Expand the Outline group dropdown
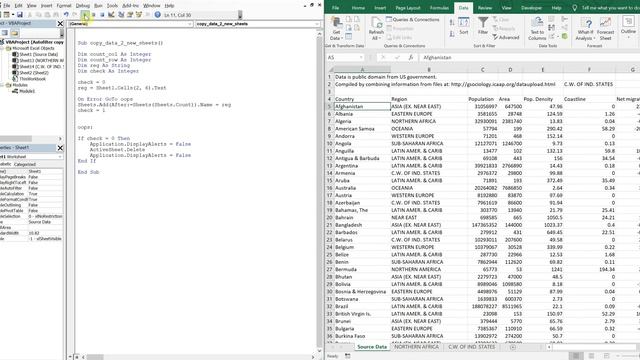This screenshot has width=640, height=360. pyautogui.click(x=628, y=26)
